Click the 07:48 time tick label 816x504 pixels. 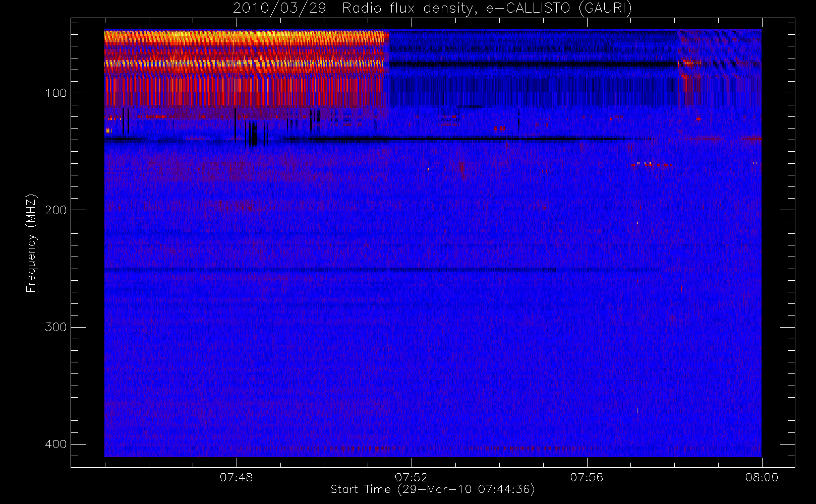236,477
